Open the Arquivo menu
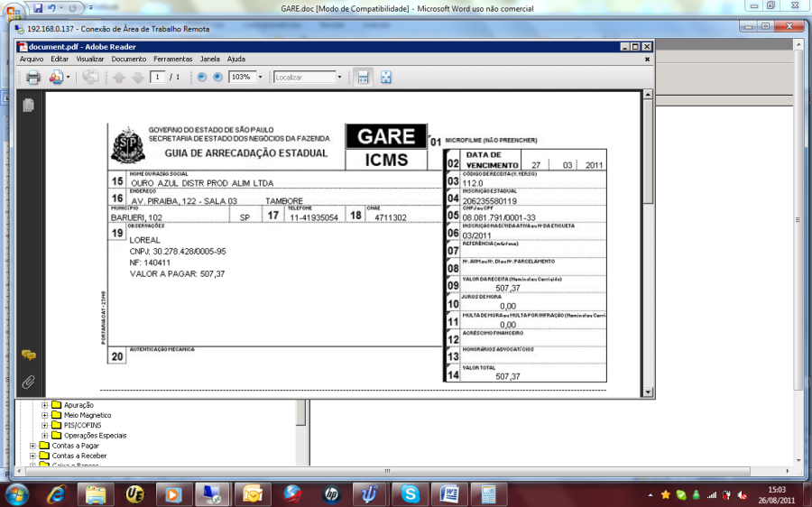812x507 pixels. [32, 59]
